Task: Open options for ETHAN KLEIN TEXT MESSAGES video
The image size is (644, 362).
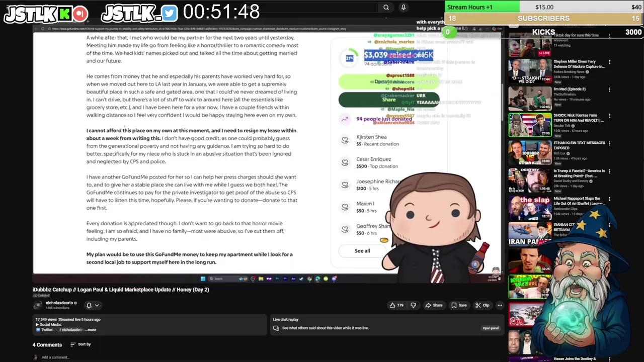Action: pos(609,143)
